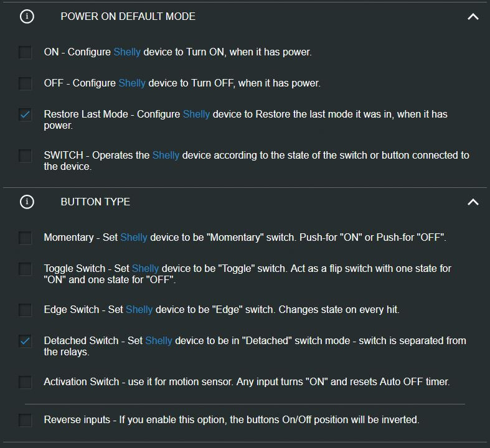The height and width of the screenshot is (448, 490).
Task: Uncheck the Detached Switch checkbox
Action: coord(25,341)
